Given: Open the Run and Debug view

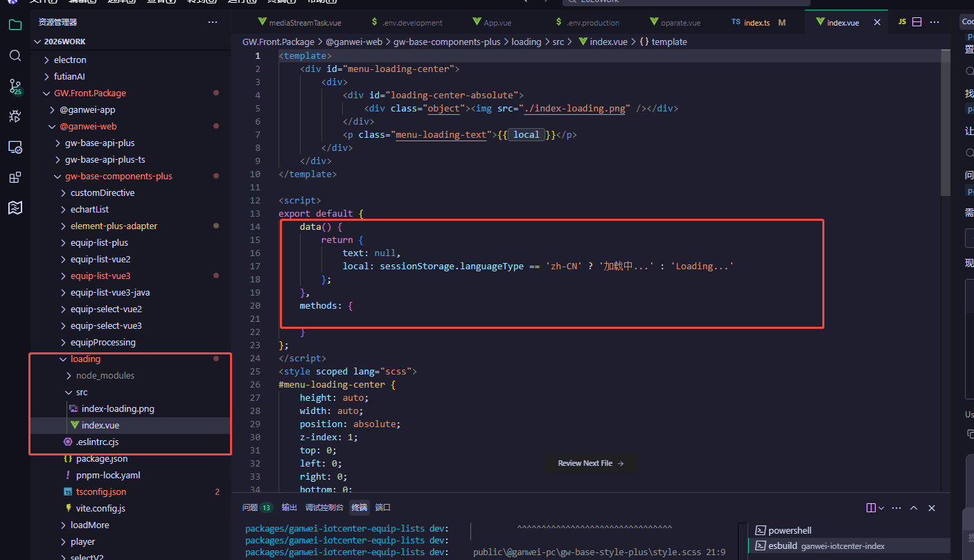Looking at the screenshot, I should coord(15,116).
